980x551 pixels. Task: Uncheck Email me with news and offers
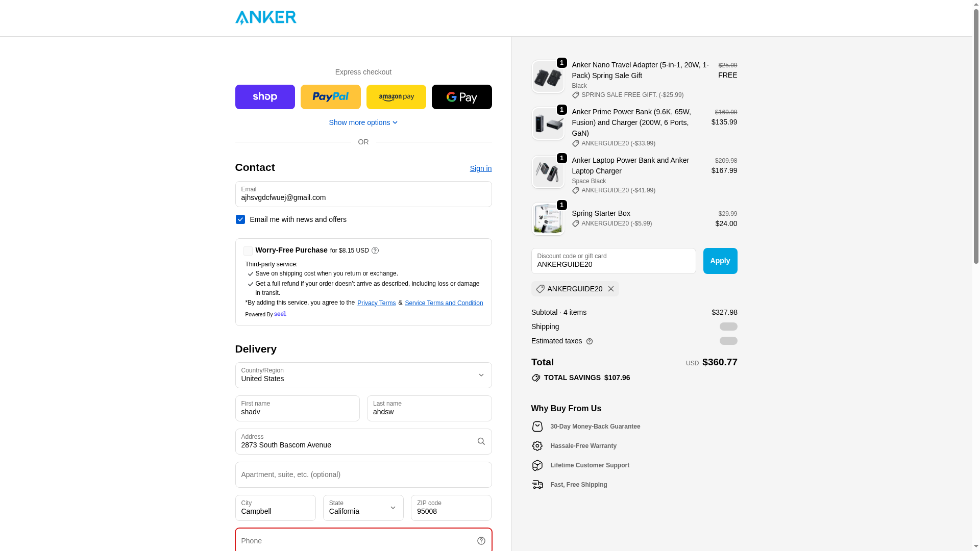240,219
